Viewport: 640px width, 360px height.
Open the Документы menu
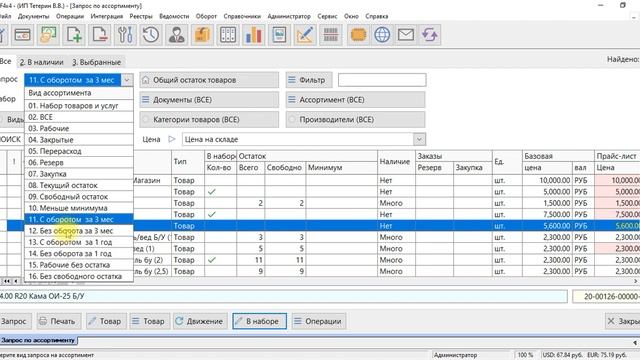point(33,16)
